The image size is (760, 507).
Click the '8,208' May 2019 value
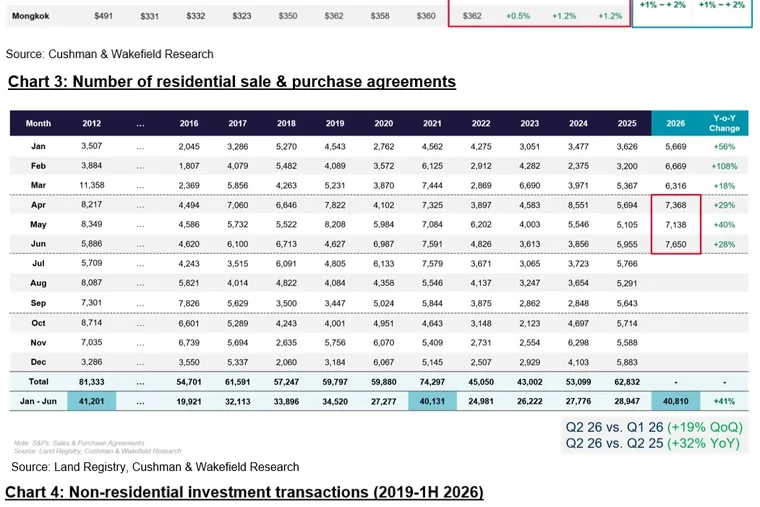[335, 225]
